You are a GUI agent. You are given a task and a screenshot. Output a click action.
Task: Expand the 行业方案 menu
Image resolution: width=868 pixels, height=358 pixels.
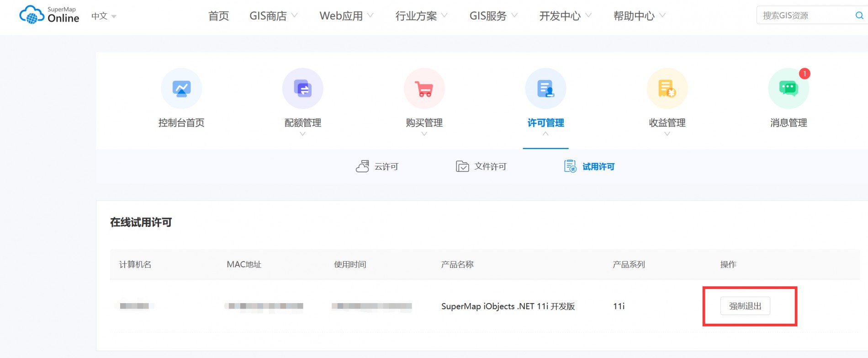click(421, 16)
